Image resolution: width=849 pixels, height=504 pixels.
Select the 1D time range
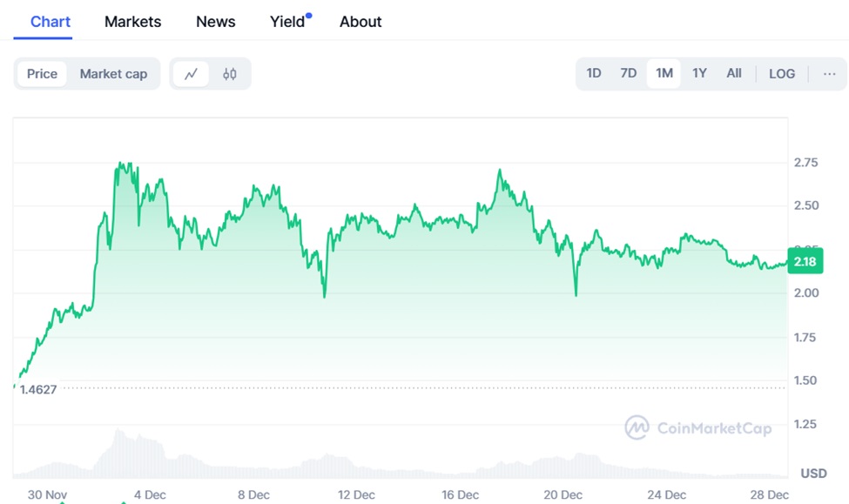[x=594, y=73]
